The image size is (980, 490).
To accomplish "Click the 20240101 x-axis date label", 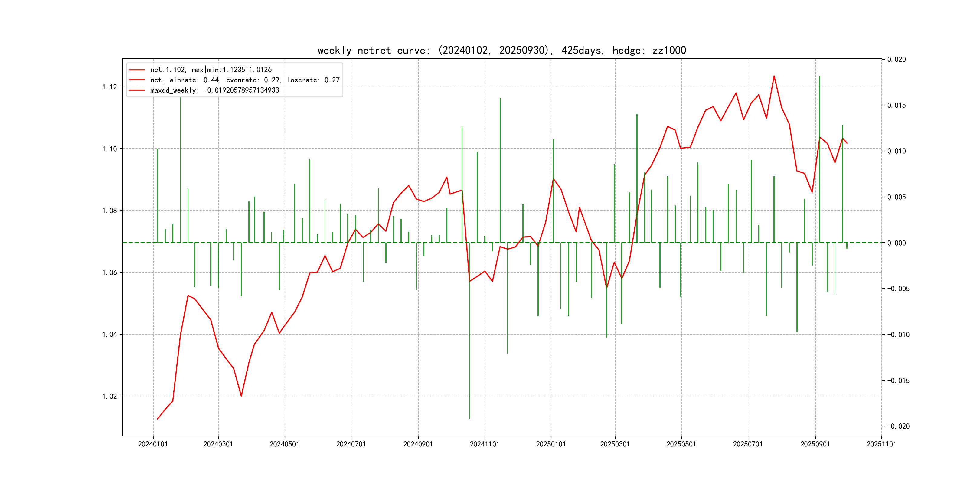I will click(x=153, y=444).
